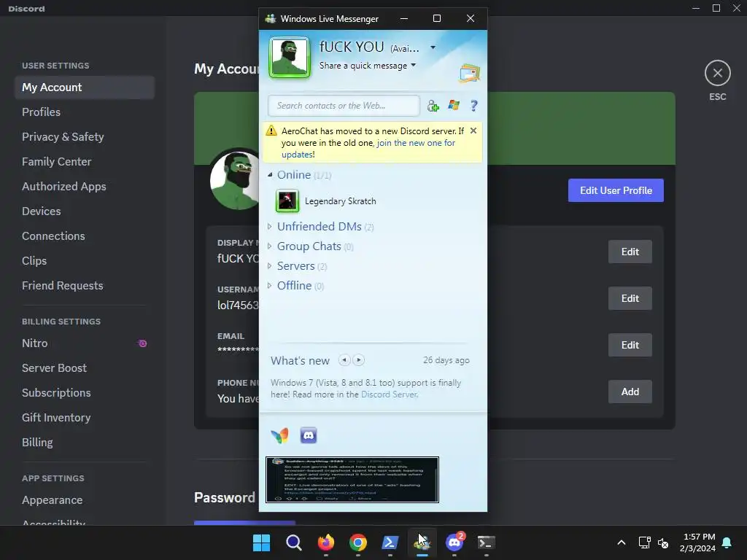Click the MSN butterfly icon at bottom
Viewport: 747px width, 560px height.
[x=279, y=435]
